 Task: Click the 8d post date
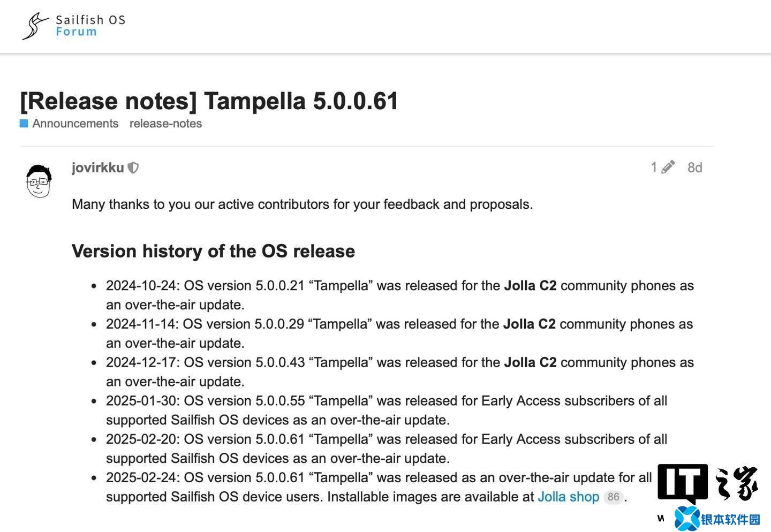(694, 168)
